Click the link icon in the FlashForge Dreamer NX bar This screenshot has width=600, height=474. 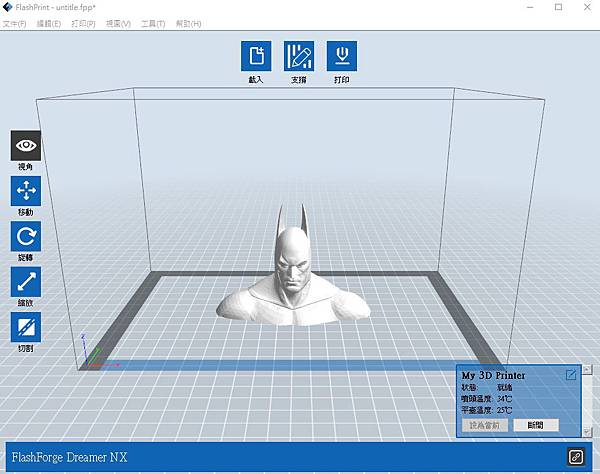click(x=576, y=457)
